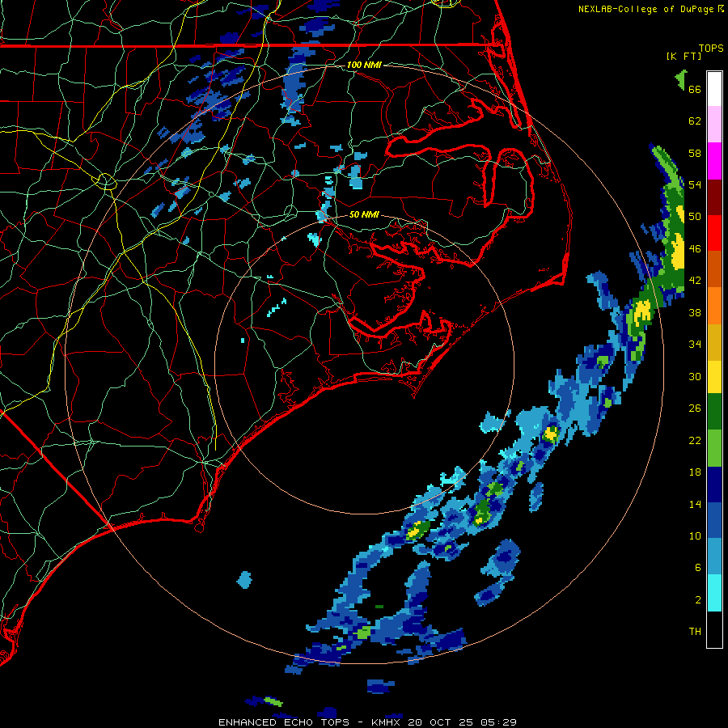Click the 66 legend value
The height and width of the screenshot is (728, 728).
pyautogui.click(x=695, y=89)
